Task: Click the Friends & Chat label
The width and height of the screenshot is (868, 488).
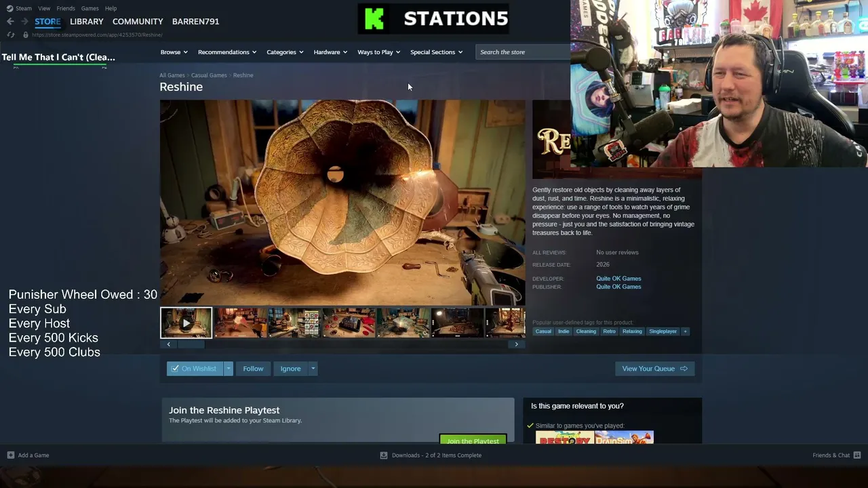Action: click(831, 455)
